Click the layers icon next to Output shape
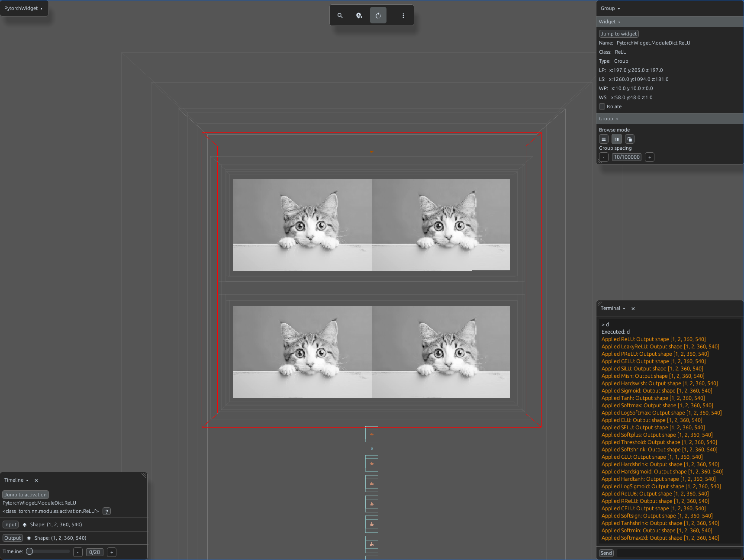The image size is (744, 560). (x=29, y=538)
